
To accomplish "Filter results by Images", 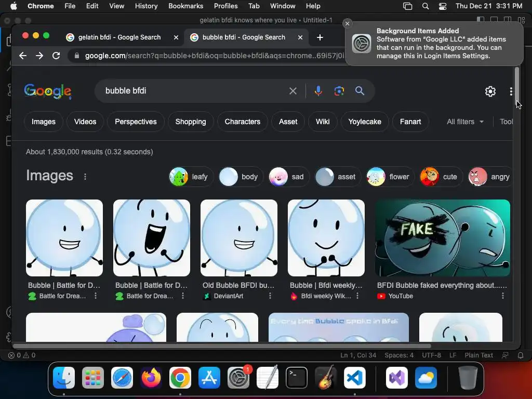I will point(44,122).
